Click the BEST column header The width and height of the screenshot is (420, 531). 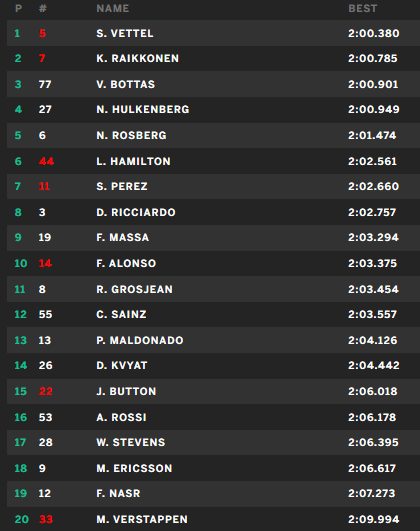coord(362,8)
